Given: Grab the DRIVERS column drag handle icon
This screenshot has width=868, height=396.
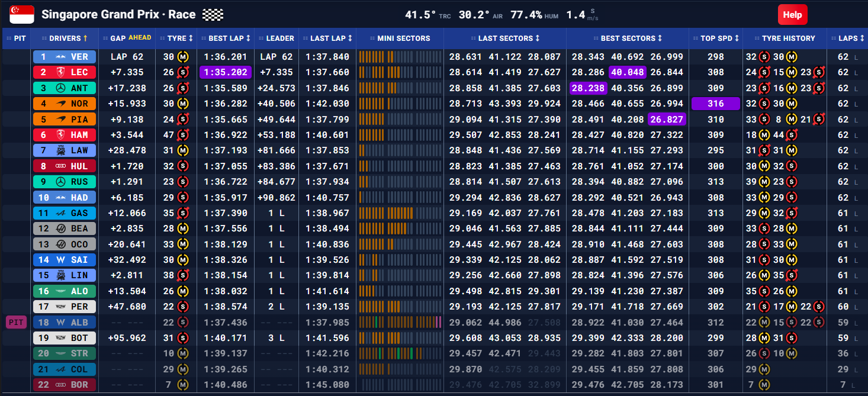Looking at the screenshot, I should click(44, 38).
